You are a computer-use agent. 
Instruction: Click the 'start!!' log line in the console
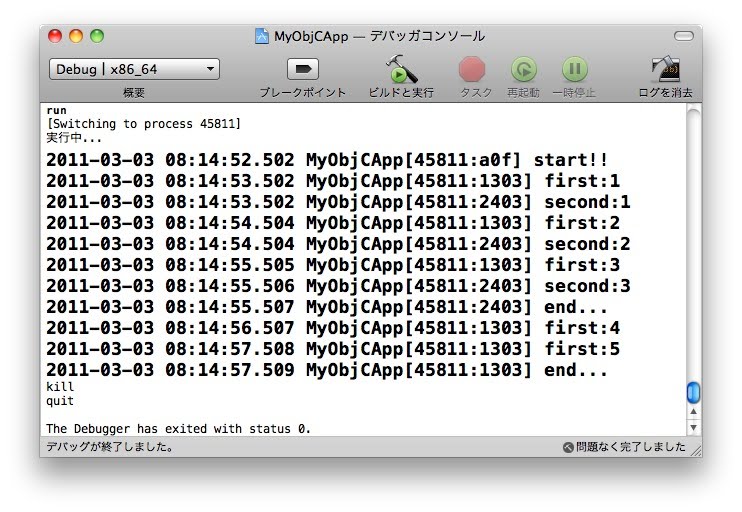coord(327,160)
